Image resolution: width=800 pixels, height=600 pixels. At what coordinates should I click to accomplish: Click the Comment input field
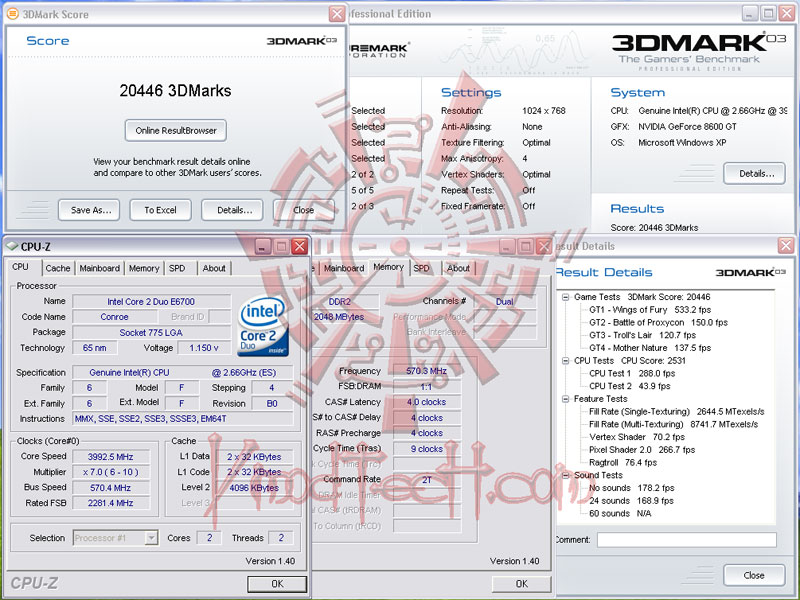point(687,540)
